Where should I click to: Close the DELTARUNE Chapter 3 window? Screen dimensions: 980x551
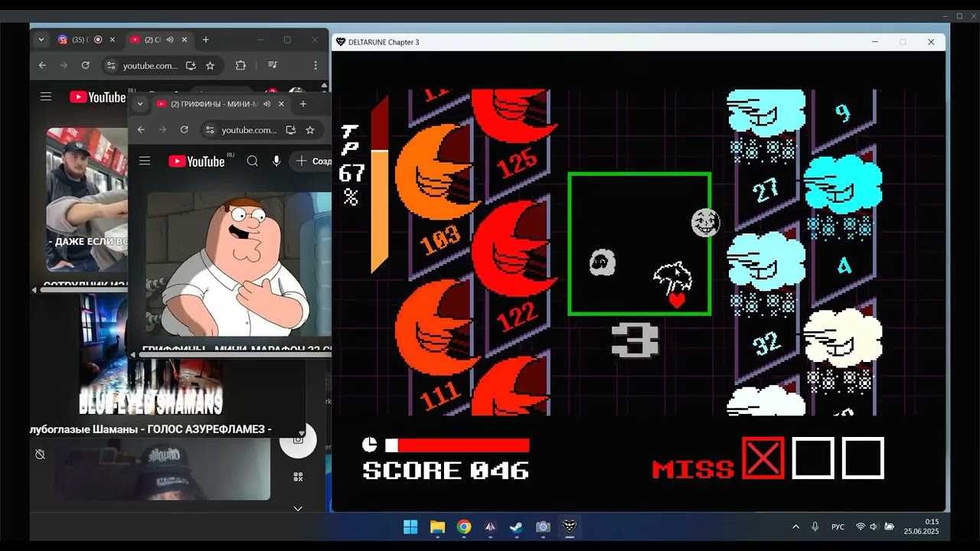point(931,42)
